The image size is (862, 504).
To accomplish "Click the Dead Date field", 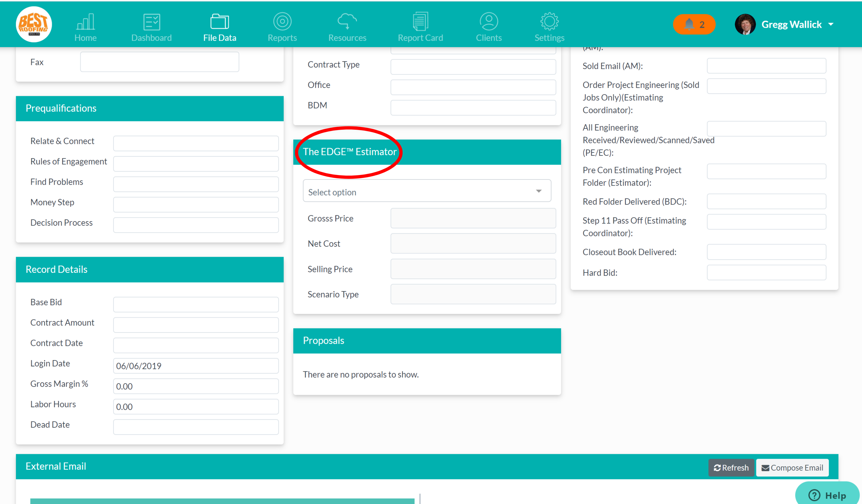I will [196, 427].
